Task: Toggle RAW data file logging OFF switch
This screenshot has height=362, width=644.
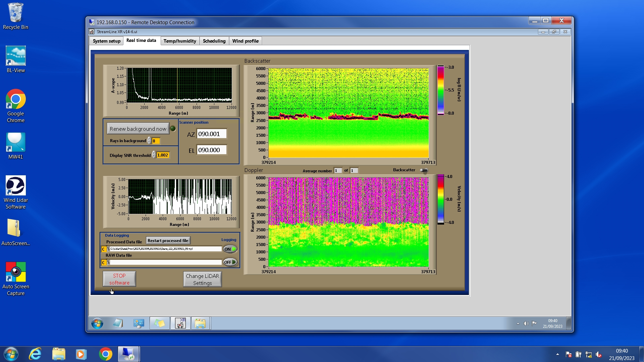Action: [x=230, y=262]
